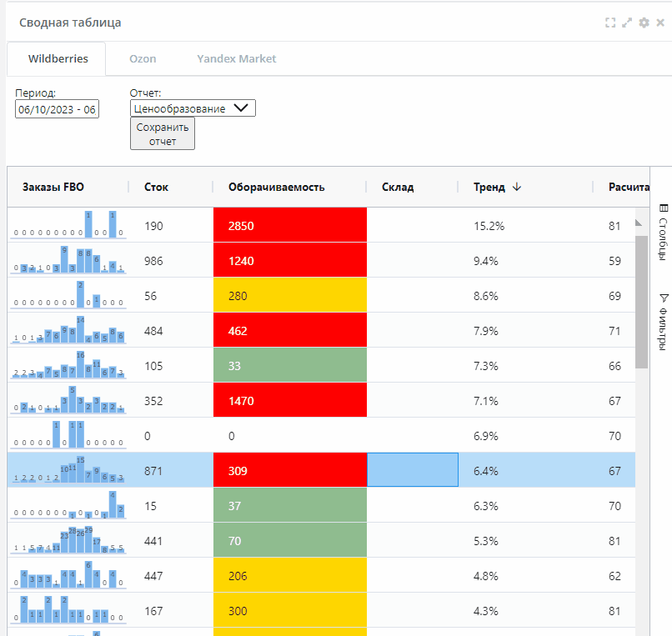Click the fullscreen frame icon in the panel header

(x=610, y=23)
